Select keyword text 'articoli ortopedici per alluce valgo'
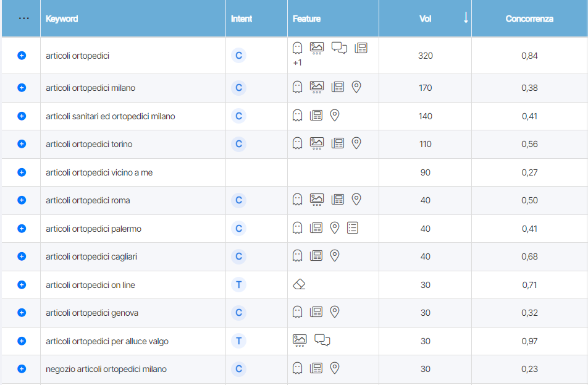This screenshot has height=385, width=588. (x=107, y=341)
